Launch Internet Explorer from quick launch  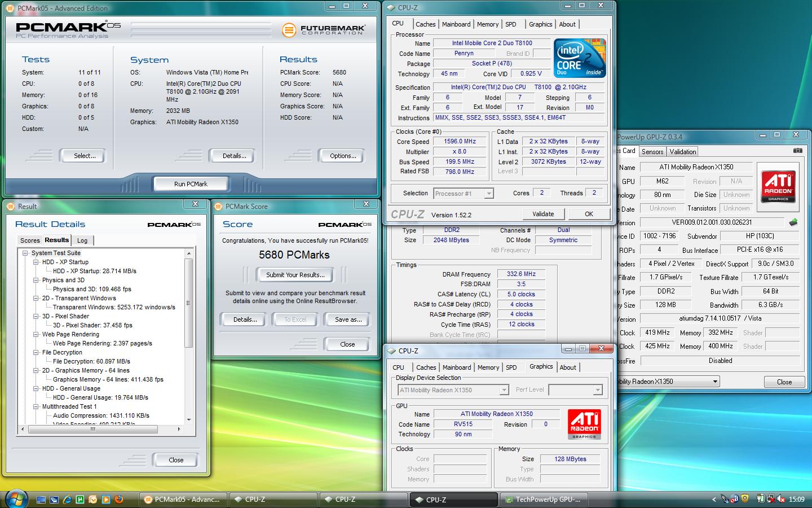point(67,500)
